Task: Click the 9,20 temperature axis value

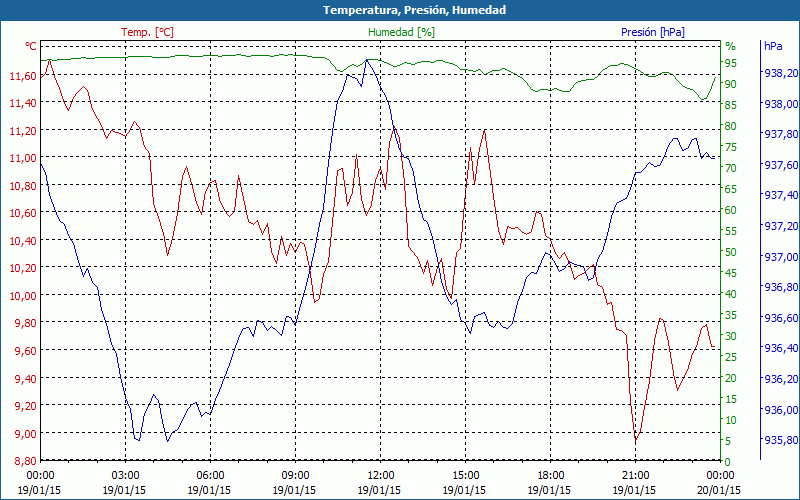Action: click(26, 406)
